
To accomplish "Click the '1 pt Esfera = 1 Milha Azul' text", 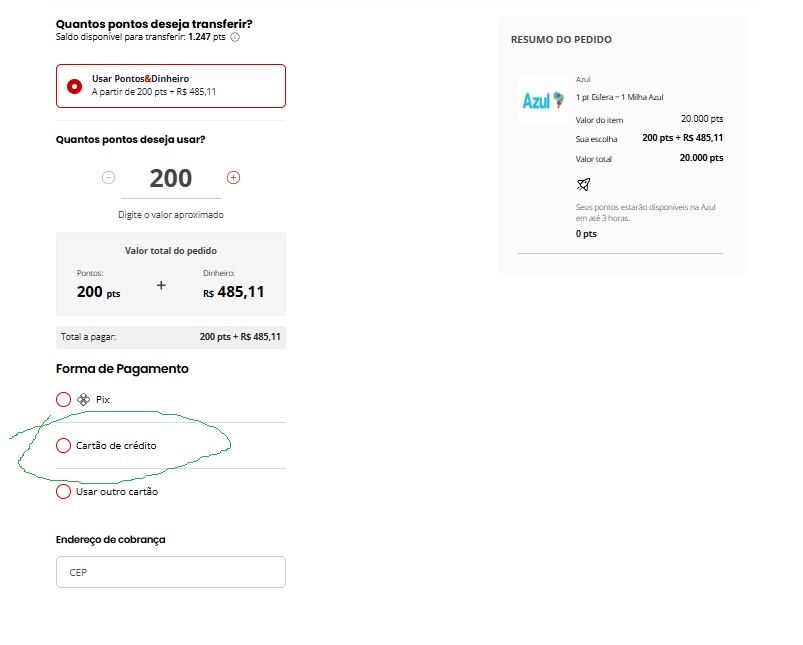I will pos(619,97).
